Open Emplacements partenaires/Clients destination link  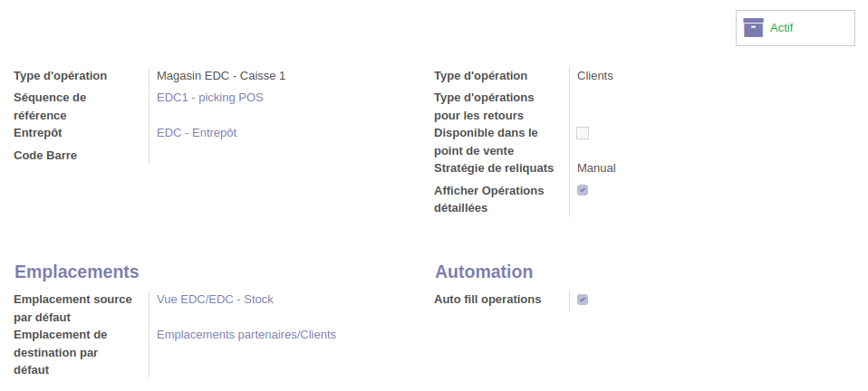[246, 335]
